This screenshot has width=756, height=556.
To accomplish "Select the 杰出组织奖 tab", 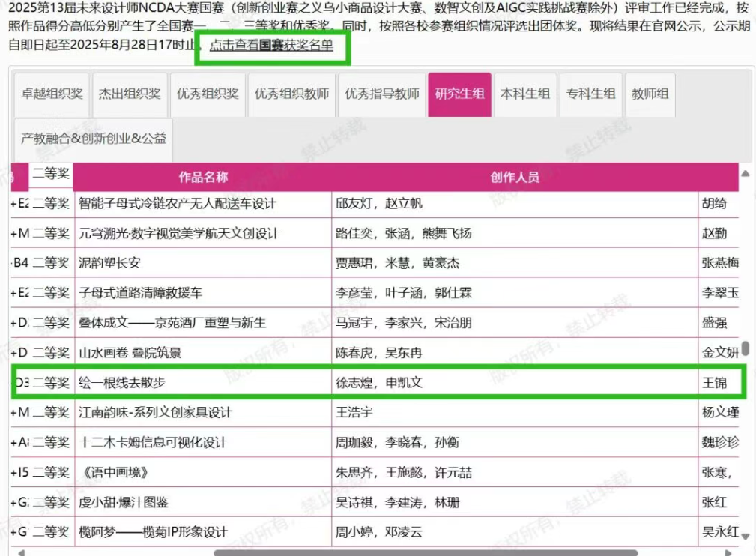I will pyautogui.click(x=130, y=94).
